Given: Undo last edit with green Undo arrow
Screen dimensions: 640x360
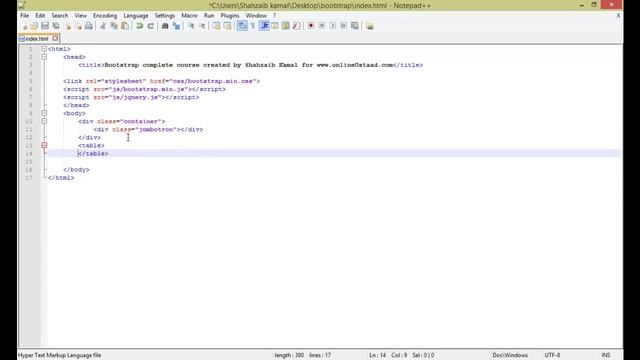Looking at the screenshot, I should click(140, 26).
